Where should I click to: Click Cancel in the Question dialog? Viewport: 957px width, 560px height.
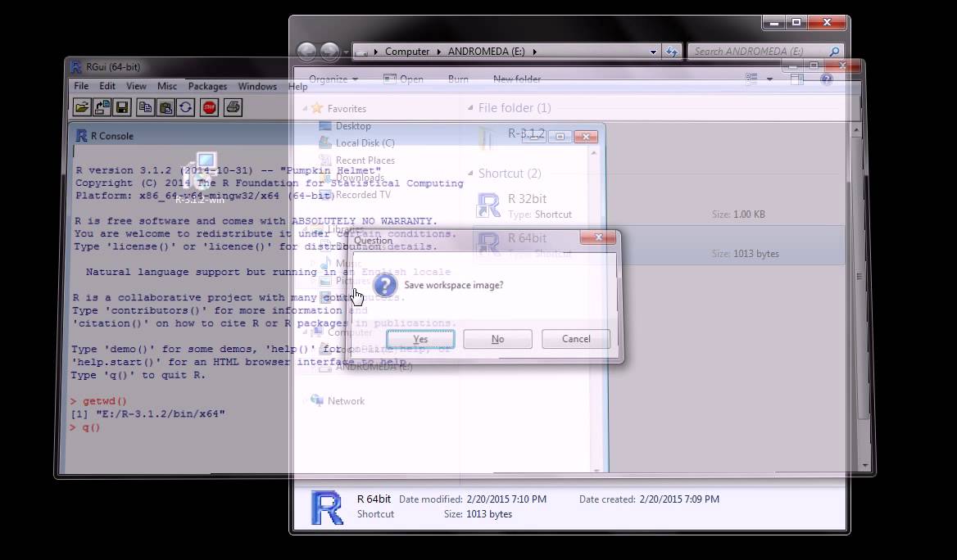click(x=576, y=339)
